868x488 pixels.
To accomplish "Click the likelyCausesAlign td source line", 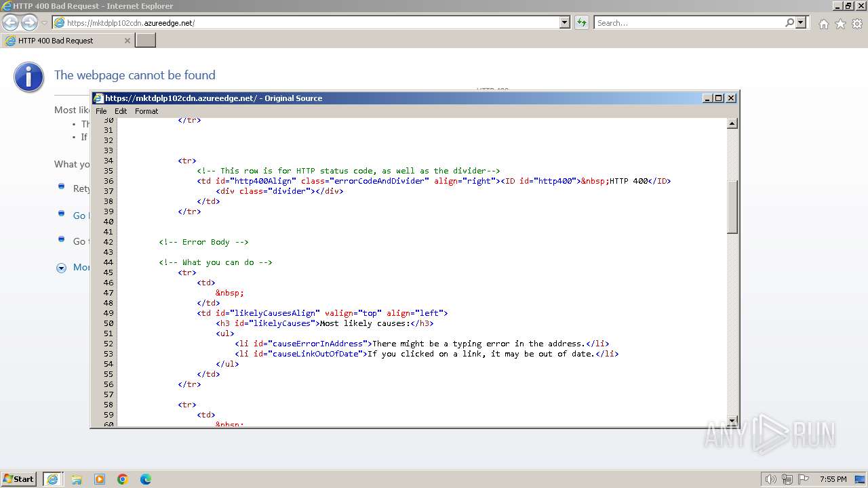I will pos(322,313).
